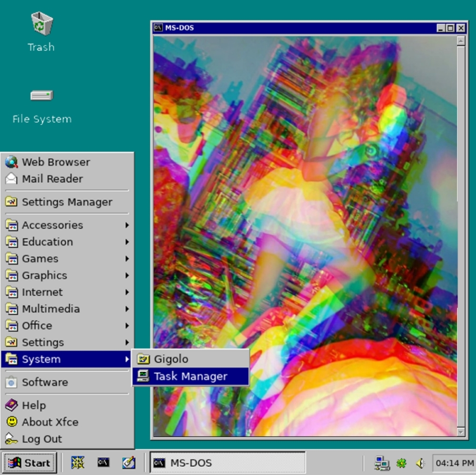Click the Task Manager monitor icon
This screenshot has width=476, height=475.
coord(143,376)
